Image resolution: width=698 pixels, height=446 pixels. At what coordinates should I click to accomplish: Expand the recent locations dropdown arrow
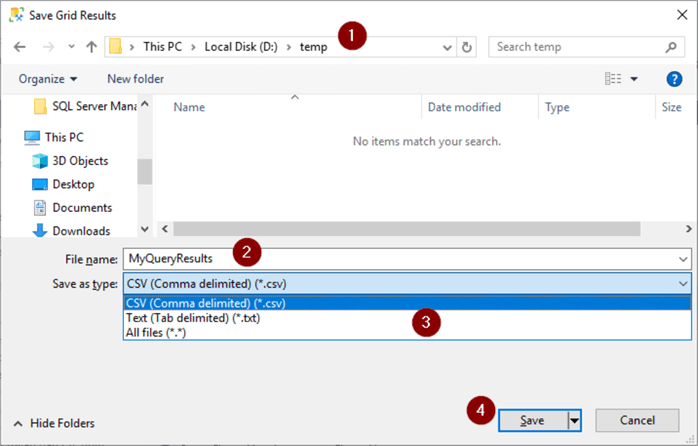coord(68,47)
